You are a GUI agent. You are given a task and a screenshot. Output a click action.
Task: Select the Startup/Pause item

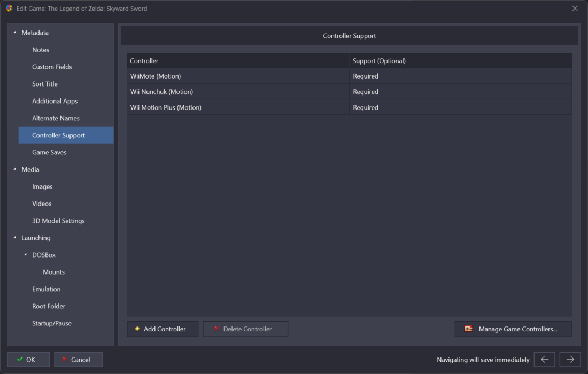[x=51, y=323]
